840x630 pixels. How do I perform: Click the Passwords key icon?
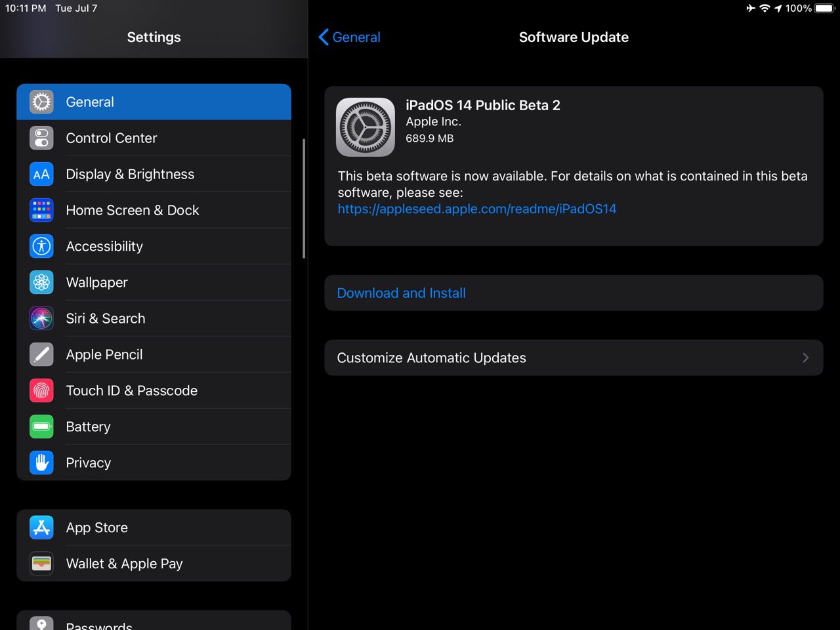coord(41,623)
